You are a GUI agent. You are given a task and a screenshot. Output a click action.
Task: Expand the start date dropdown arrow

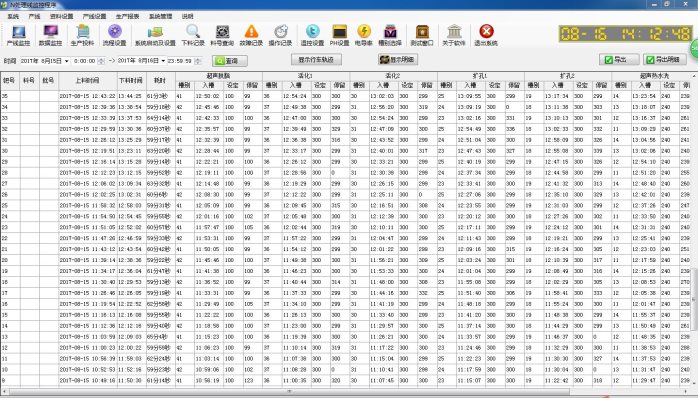67,61
